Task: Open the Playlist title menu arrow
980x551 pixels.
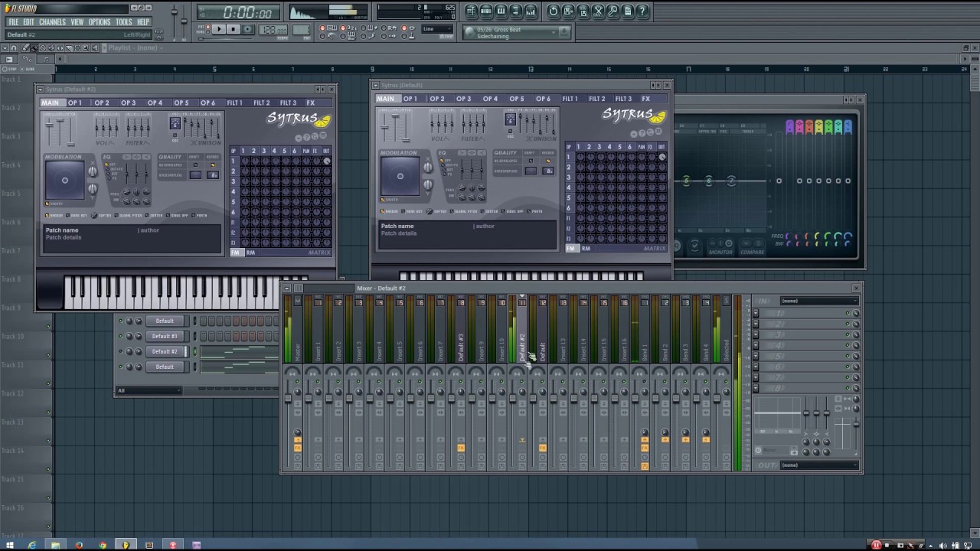Action: click(x=104, y=47)
